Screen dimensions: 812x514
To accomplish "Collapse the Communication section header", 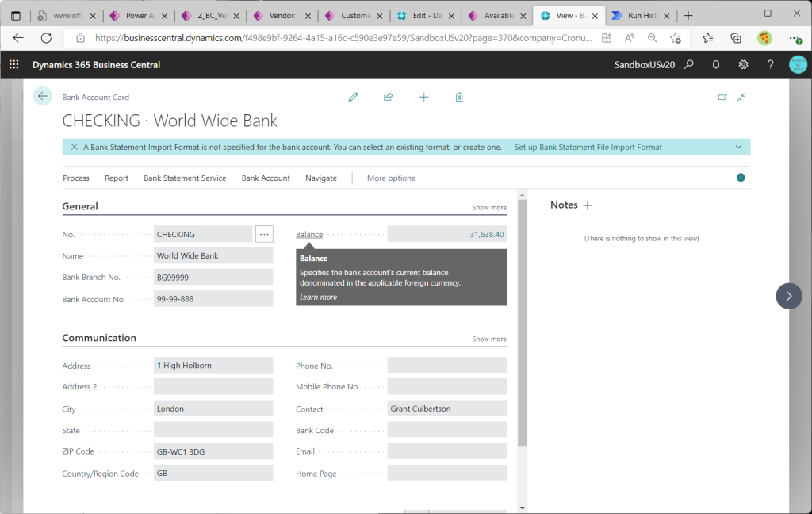I will [x=99, y=338].
